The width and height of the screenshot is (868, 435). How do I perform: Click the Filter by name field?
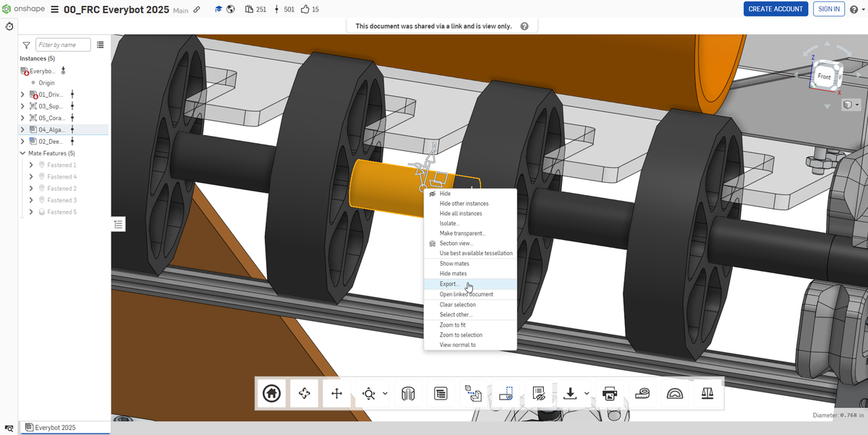63,45
